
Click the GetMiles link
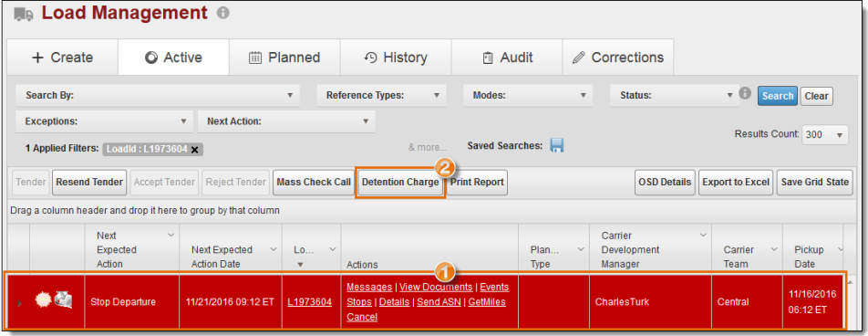click(x=487, y=302)
